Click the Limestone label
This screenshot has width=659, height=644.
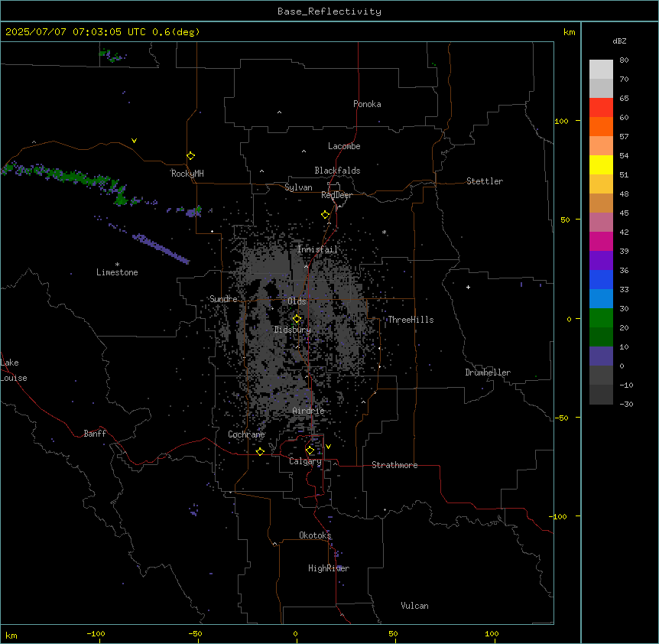[x=117, y=272]
